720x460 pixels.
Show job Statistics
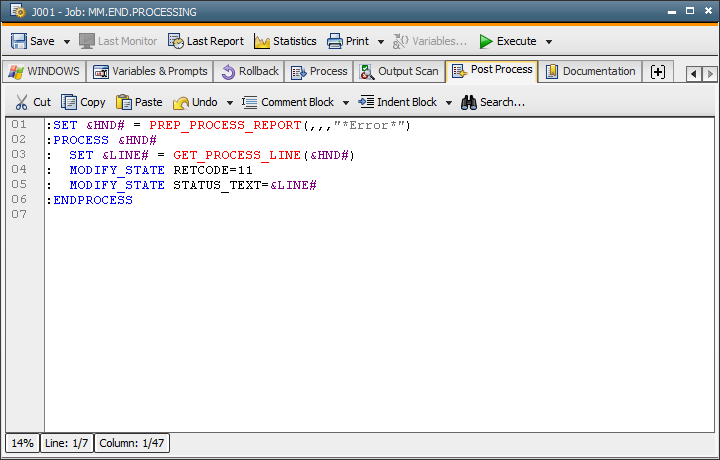click(x=285, y=41)
